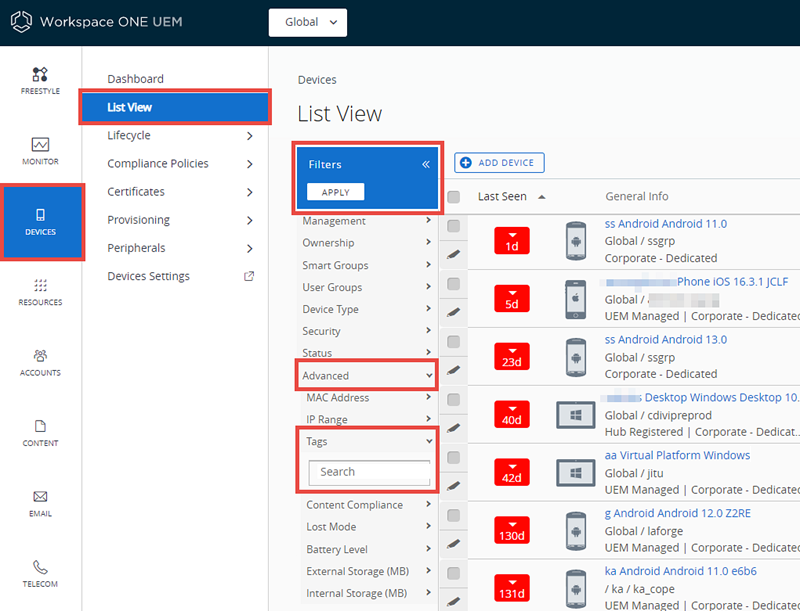Click the pencil edit icon for g Android 12.0
800x611 pixels.
coord(453,544)
